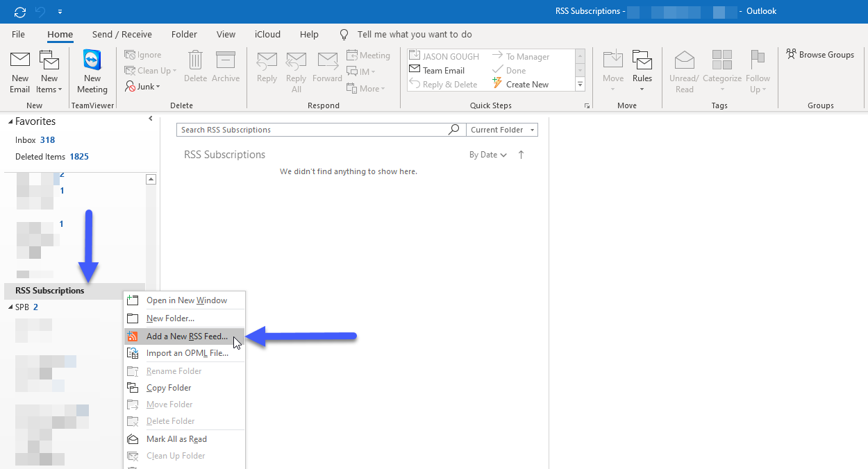Click Browse Groups
The height and width of the screenshot is (469, 868).
click(820, 55)
